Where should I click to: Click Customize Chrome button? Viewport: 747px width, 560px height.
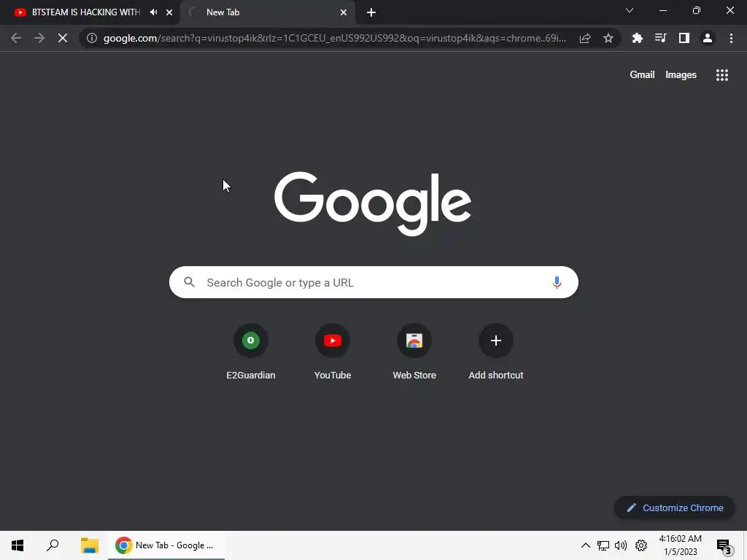[x=675, y=507]
